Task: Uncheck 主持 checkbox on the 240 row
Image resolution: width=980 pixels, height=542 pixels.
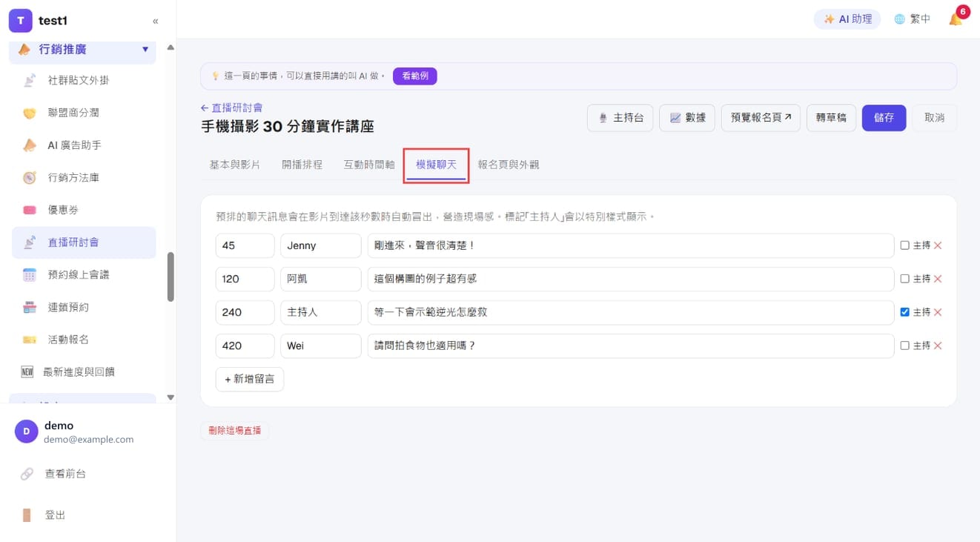Action: coord(904,312)
